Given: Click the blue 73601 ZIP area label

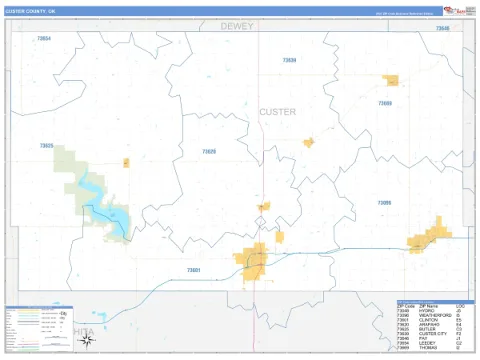Looking at the screenshot, I should (x=194, y=270).
